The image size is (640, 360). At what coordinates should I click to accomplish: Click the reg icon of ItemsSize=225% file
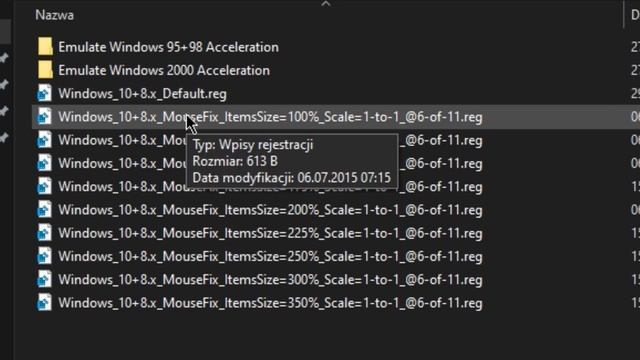click(44, 233)
